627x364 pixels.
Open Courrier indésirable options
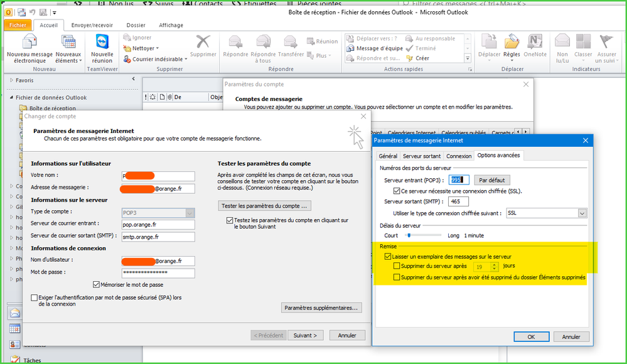pyautogui.click(x=155, y=59)
